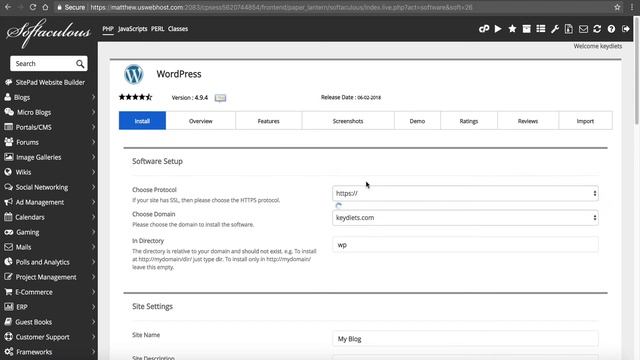Open the help question mark icon
Screen dimensions: 640x360
tap(611, 29)
